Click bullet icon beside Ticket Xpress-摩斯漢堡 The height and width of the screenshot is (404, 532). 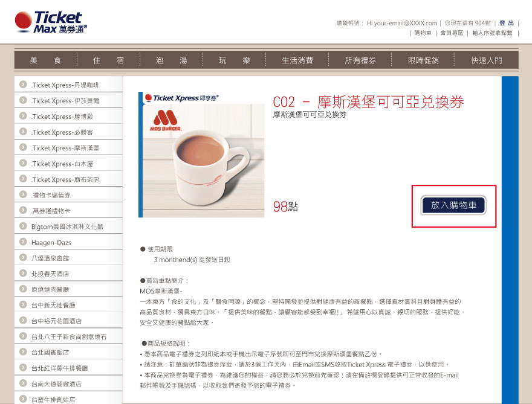click(23, 147)
